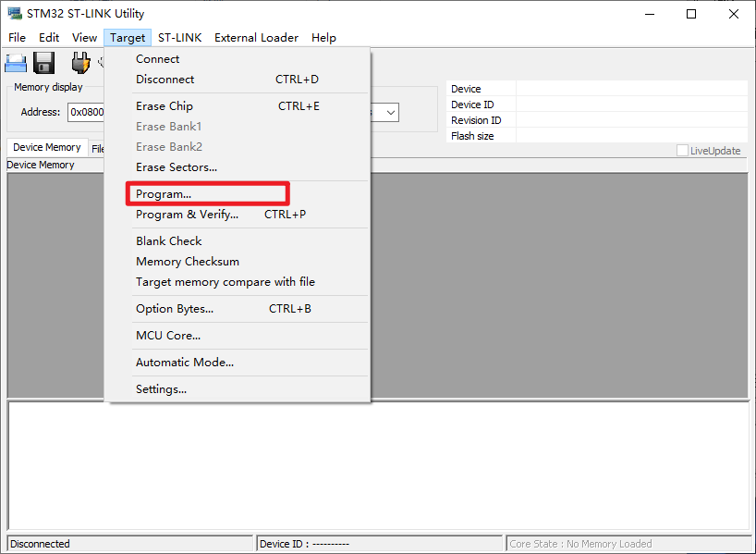Open the View menu
756x554 pixels.
tap(84, 38)
